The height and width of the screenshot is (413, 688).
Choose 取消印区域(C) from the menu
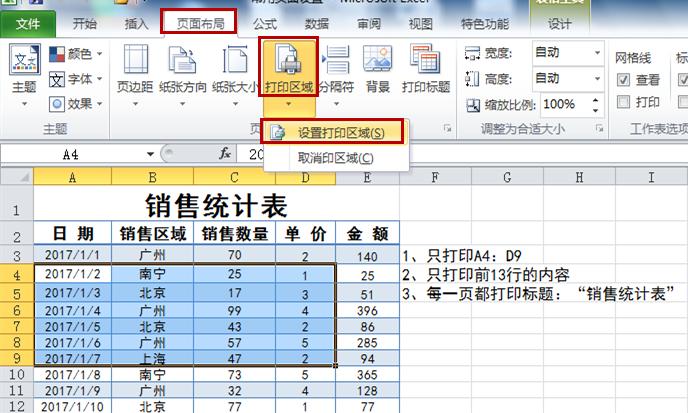pyautogui.click(x=336, y=158)
